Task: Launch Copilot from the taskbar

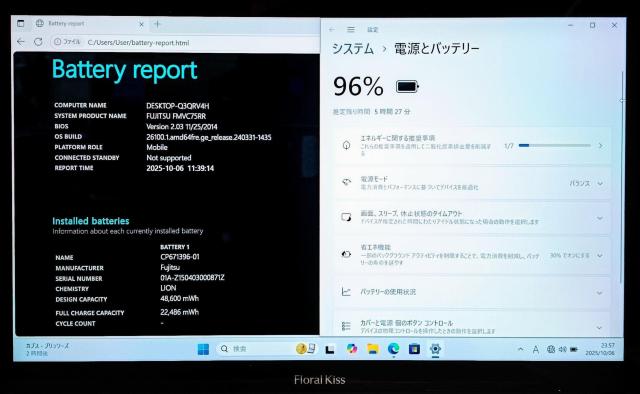Action: coord(351,349)
